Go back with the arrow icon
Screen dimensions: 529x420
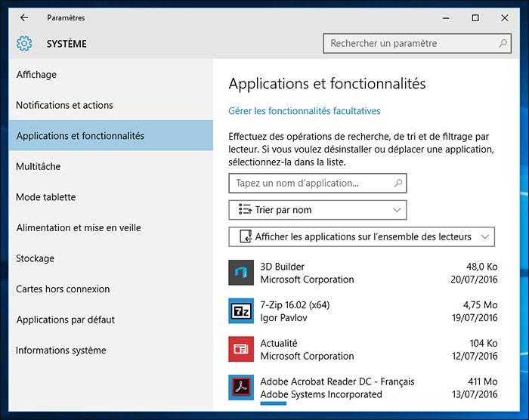click(24, 17)
